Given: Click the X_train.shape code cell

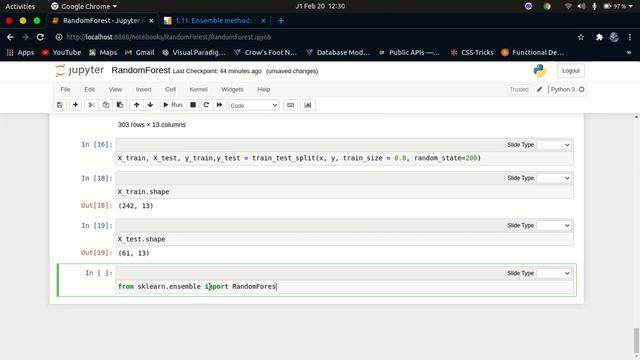Looking at the screenshot, I should (x=344, y=192).
